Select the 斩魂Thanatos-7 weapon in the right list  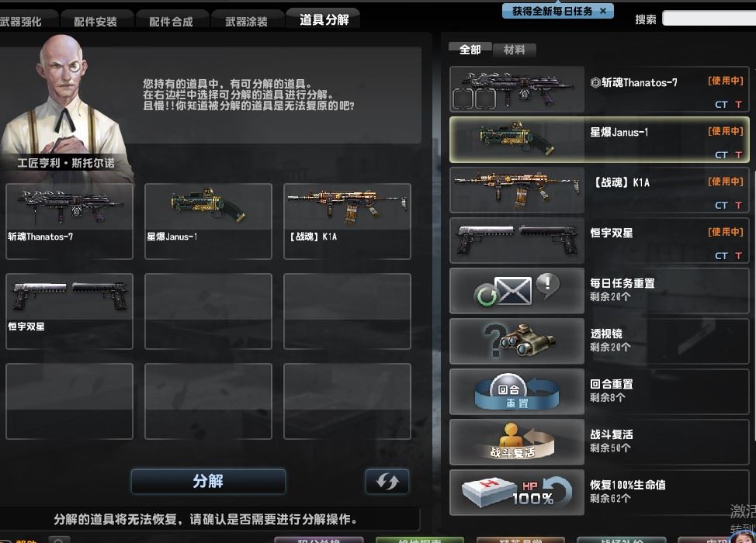point(599,90)
